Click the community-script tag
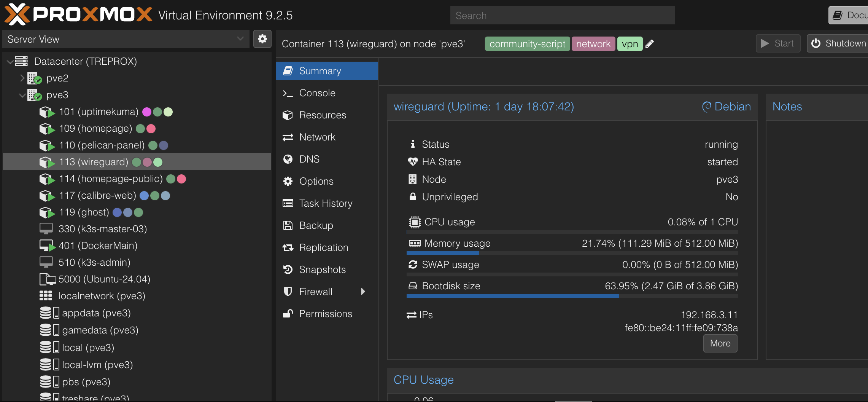The height and width of the screenshot is (402, 868). pyautogui.click(x=527, y=44)
